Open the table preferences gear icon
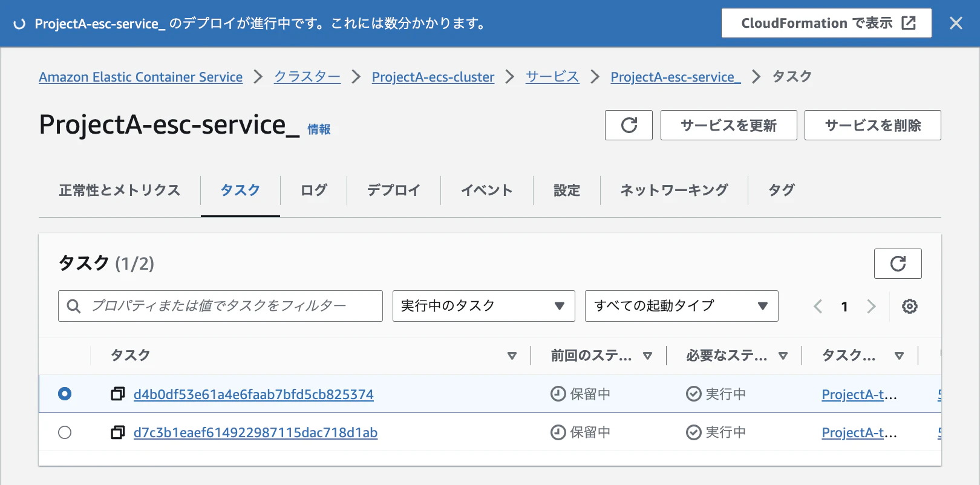This screenshot has width=980, height=485. point(909,306)
